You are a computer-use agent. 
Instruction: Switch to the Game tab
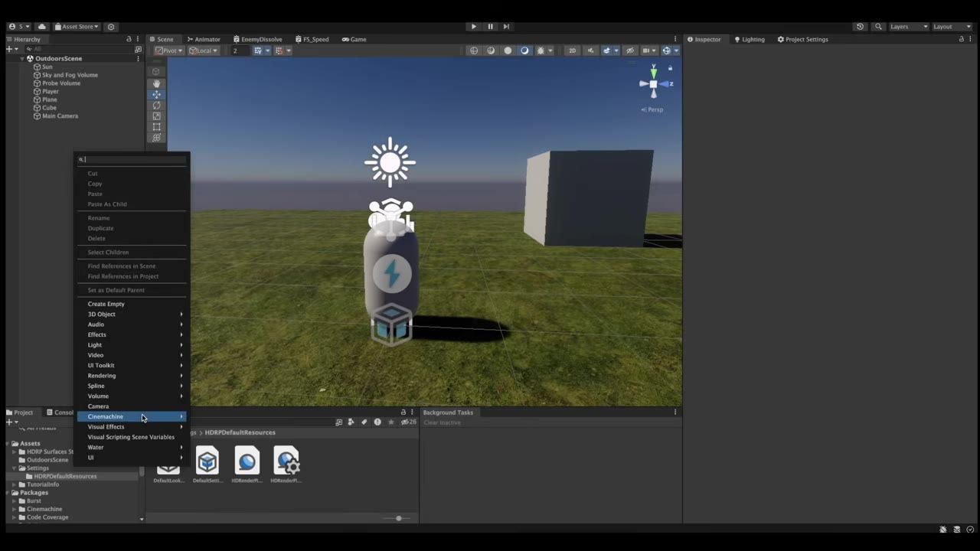click(x=354, y=39)
